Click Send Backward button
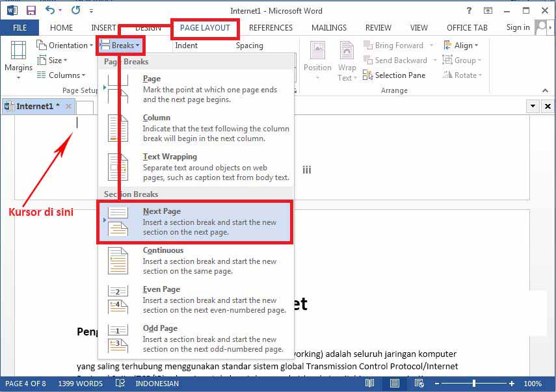Viewport: 556px width, 392px height. point(395,60)
